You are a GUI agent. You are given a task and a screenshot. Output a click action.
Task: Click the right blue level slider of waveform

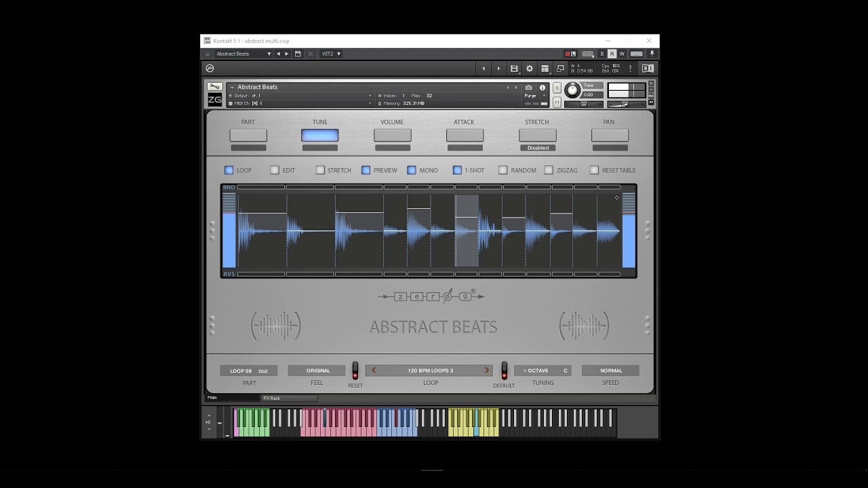point(629,230)
